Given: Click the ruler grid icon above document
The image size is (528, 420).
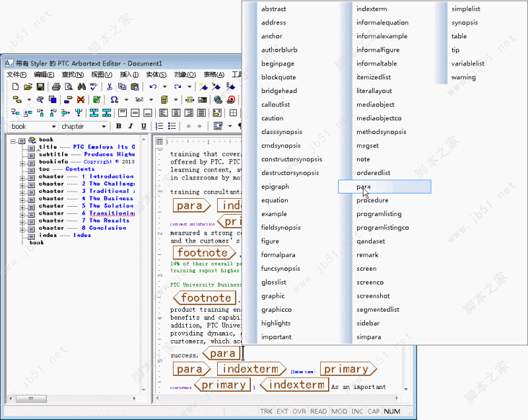Looking at the screenshot, I should pyautogui.click(x=160, y=141).
